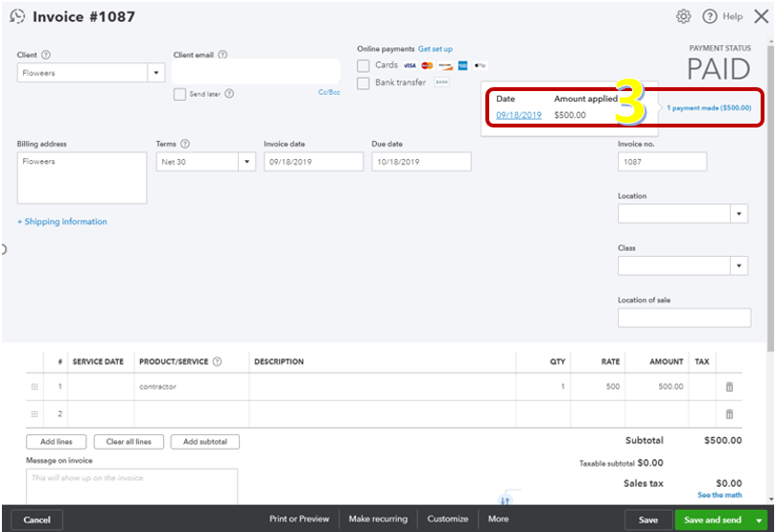Click the Cancel button
The width and height of the screenshot is (776, 532).
tap(36, 520)
